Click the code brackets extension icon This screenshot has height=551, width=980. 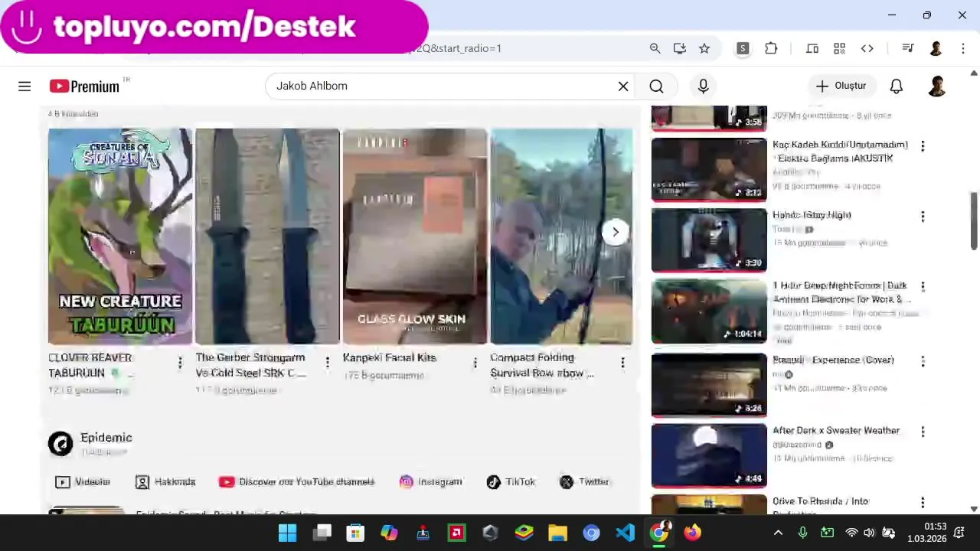pos(867,48)
